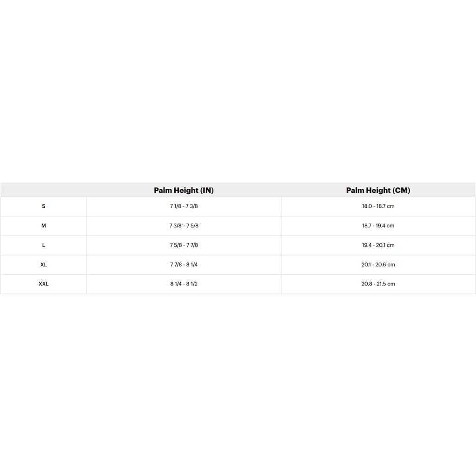
Task: Select the XXL size row label
Action: pyautogui.click(x=44, y=284)
